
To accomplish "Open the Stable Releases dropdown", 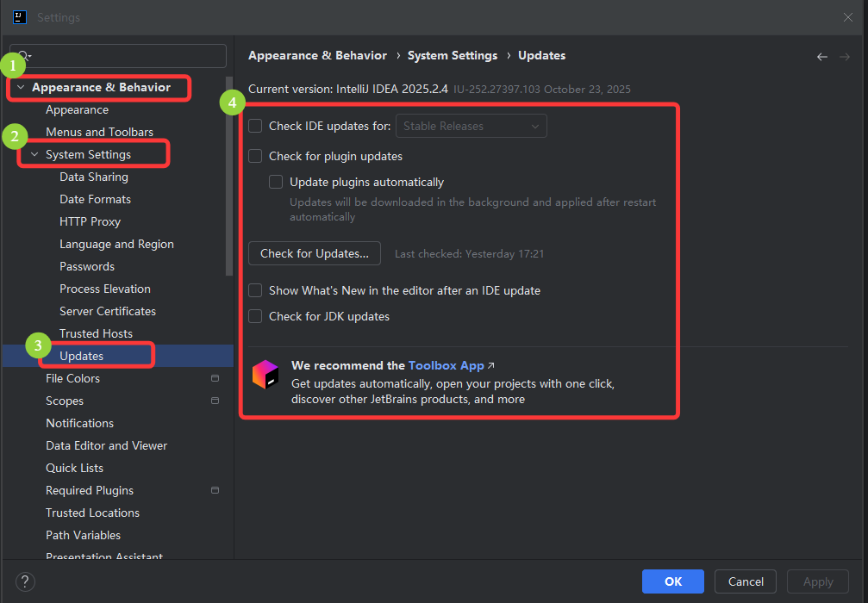I will [471, 126].
